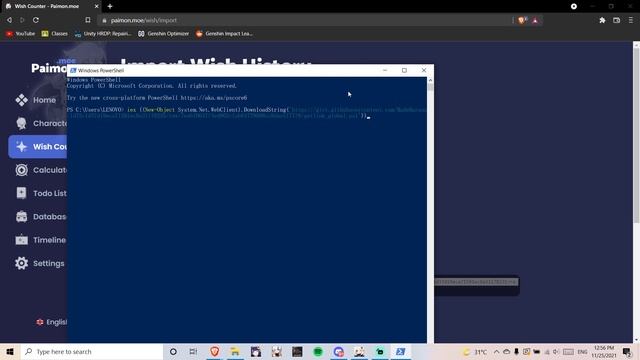The width and height of the screenshot is (640, 360).
Task: Maximize the Windows PowerShell window
Action: click(x=404, y=70)
